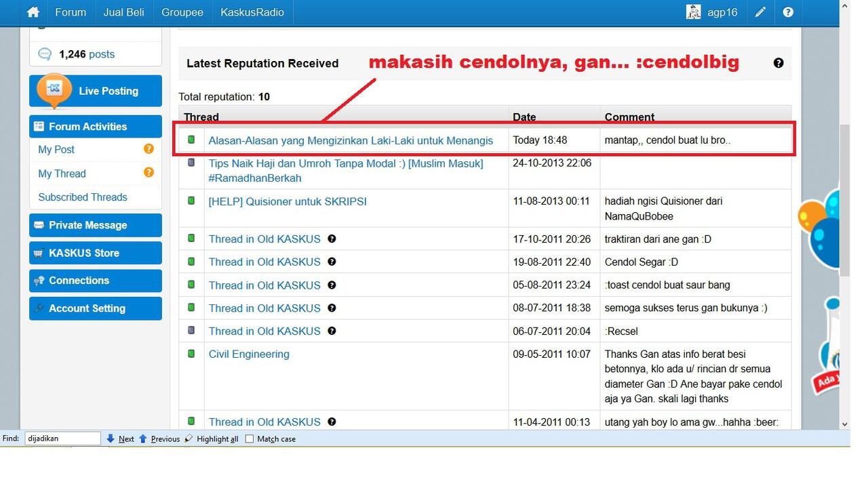868x488 pixels.
Task: Click help icon on 05-08-2011 Old KASKUS row
Action: click(x=332, y=285)
